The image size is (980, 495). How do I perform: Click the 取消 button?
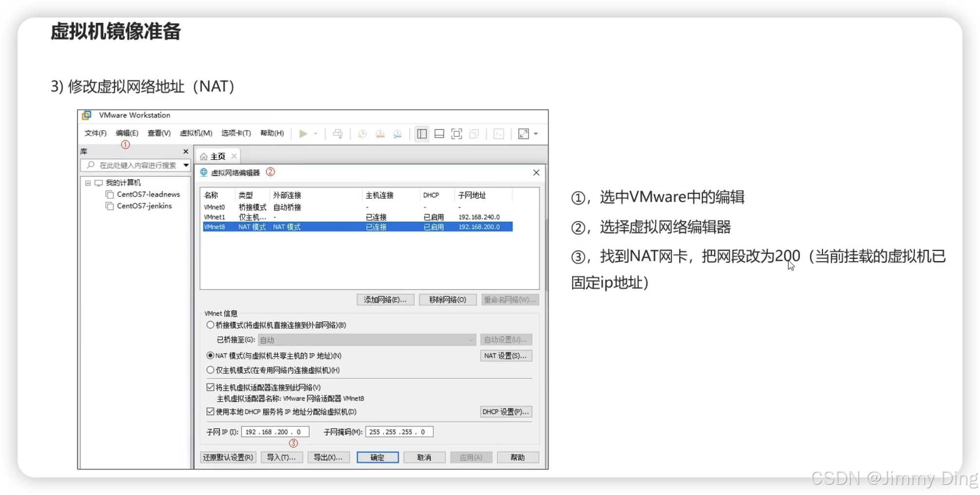424,458
